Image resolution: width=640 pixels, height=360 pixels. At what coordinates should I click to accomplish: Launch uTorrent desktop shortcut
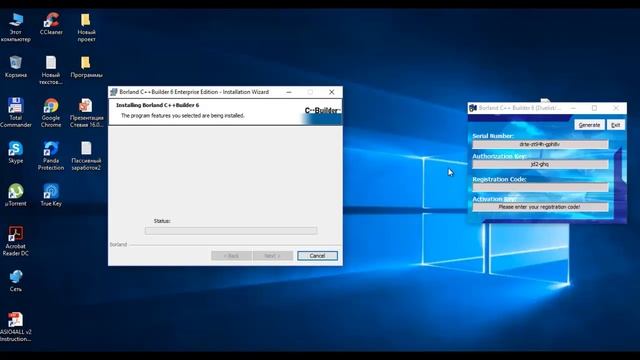[16, 195]
